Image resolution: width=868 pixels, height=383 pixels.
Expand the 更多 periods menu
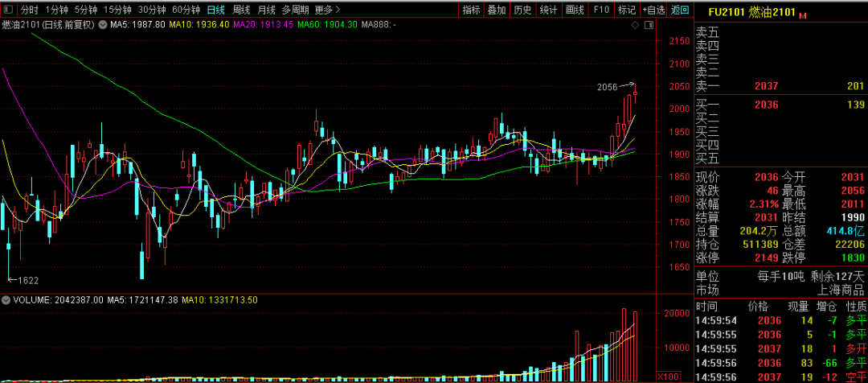coord(328,10)
